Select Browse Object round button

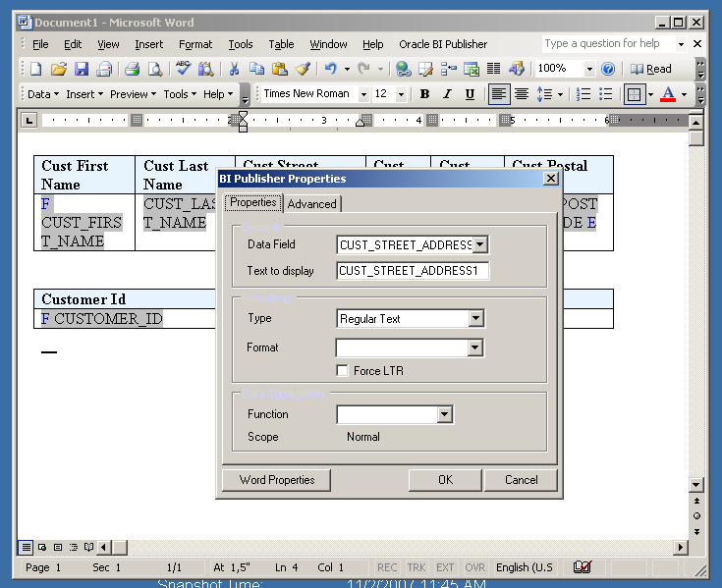click(696, 515)
